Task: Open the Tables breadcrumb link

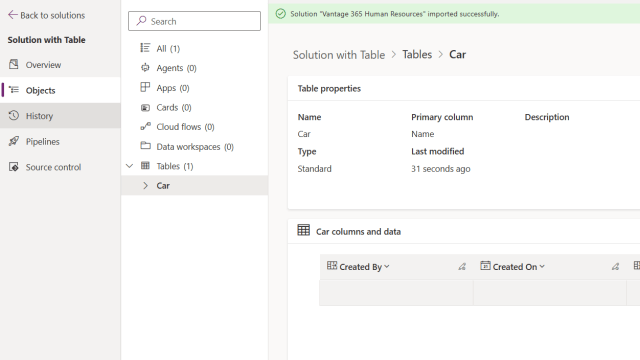Action: [x=417, y=54]
